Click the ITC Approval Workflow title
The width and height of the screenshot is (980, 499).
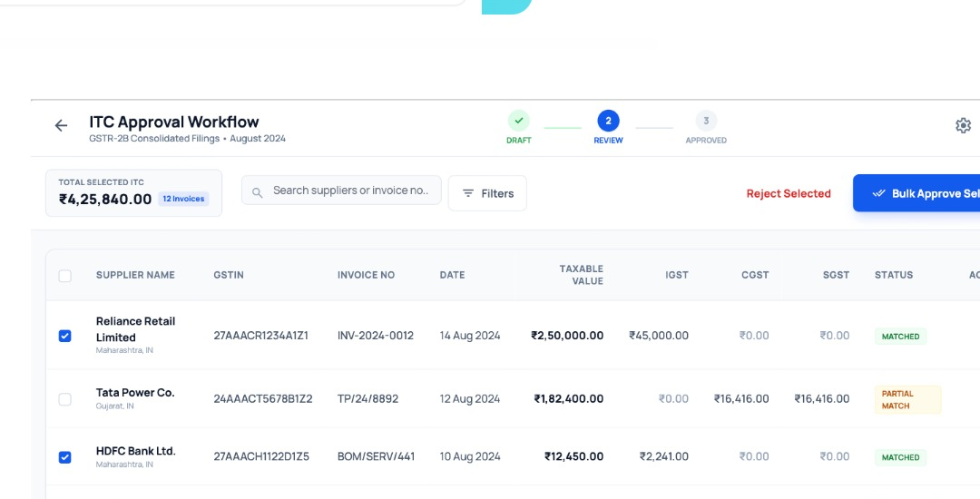point(173,122)
